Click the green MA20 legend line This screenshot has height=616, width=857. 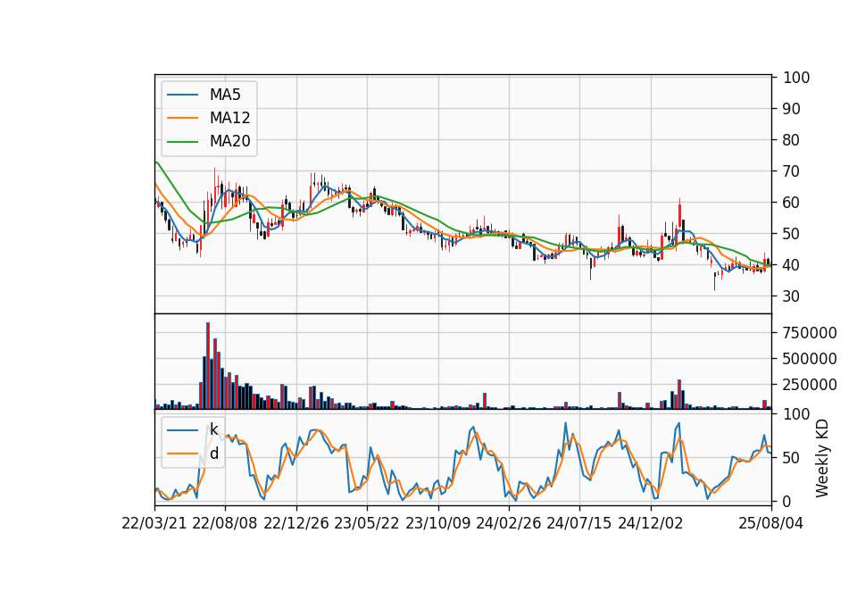(182, 142)
